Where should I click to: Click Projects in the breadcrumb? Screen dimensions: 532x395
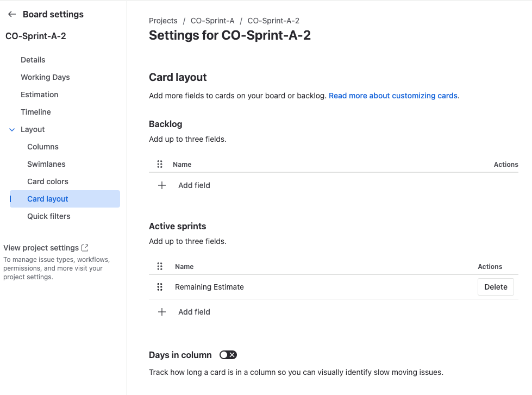point(163,21)
